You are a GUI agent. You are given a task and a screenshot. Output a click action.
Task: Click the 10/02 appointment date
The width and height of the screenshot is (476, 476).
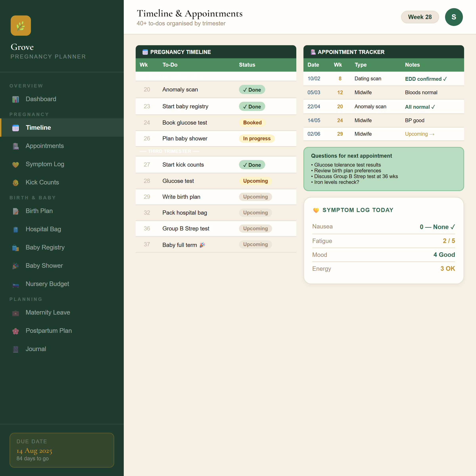(314, 79)
